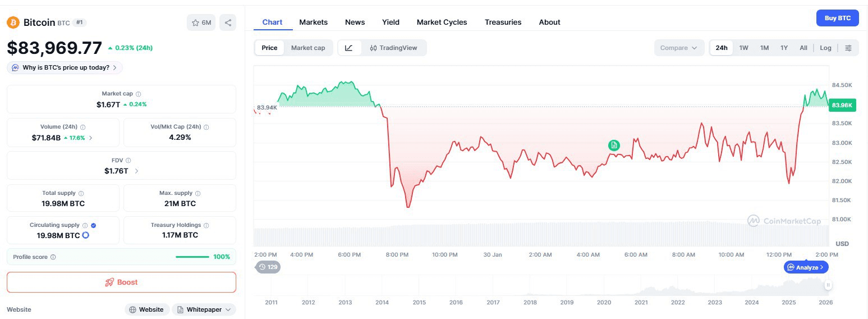Open the Compare dropdown
Image resolution: width=868 pixels, height=319 pixels.
tap(679, 48)
